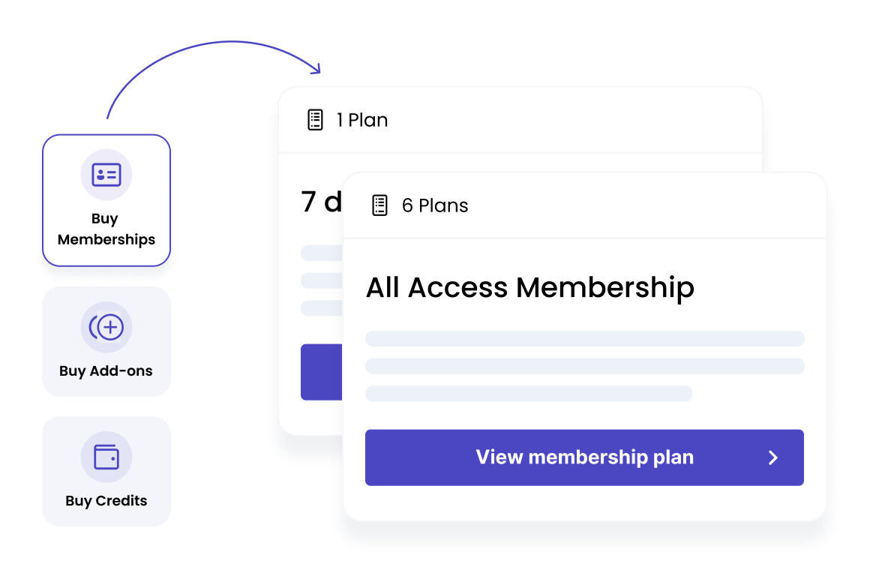885x588 pixels.
Task: Click the partially hidden purple button behind
Action: click(x=322, y=372)
